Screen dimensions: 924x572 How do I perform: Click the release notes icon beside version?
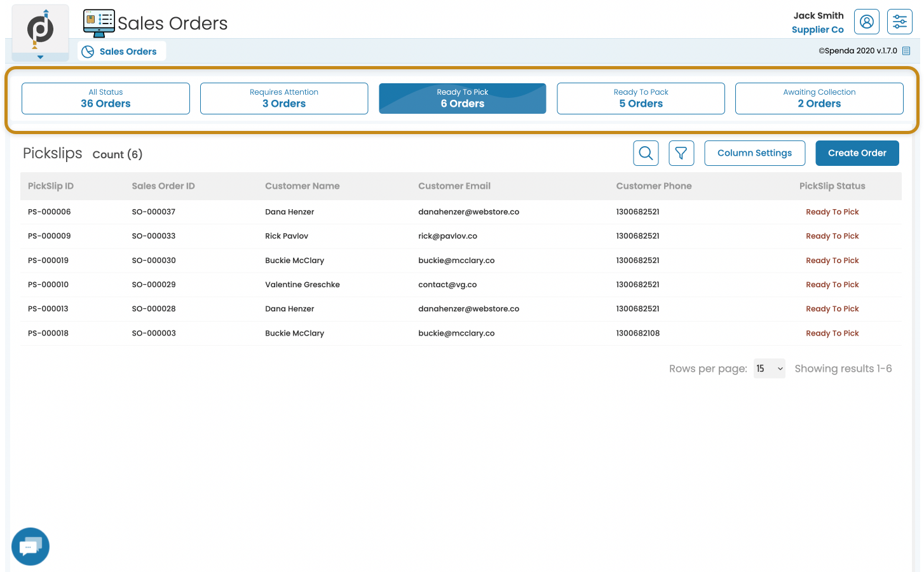tap(906, 51)
